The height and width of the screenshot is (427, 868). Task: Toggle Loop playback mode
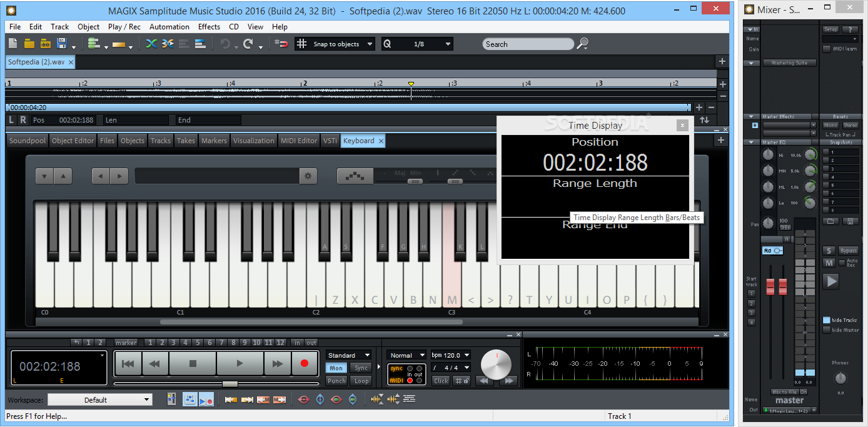pyautogui.click(x=361, y=381)
